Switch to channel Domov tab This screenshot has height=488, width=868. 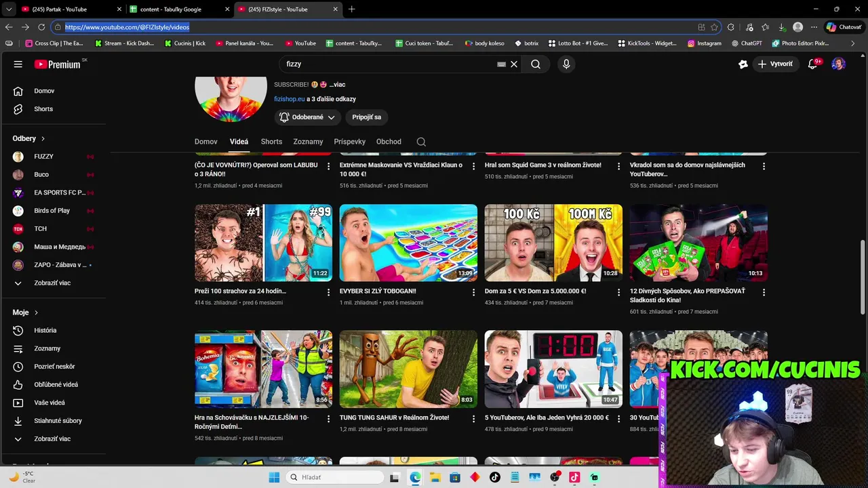coord(206,142)
